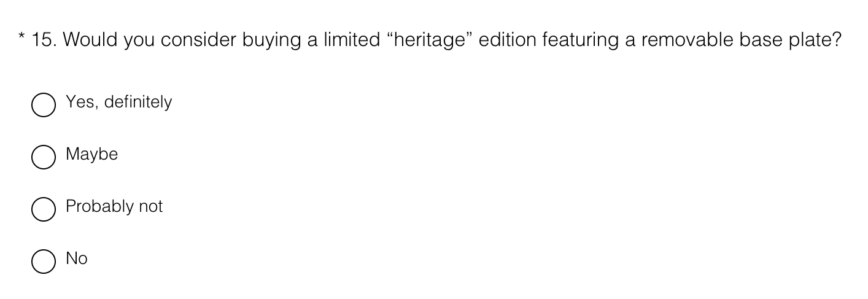
Task: Click the question number "15."
Action: [x=44, y=41]
